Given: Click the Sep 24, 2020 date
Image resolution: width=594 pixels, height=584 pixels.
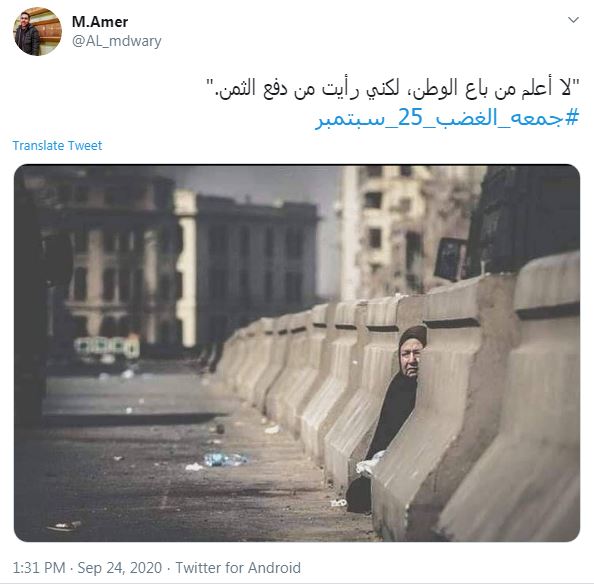Looking at the screenshot, I should (x=119, y=568).
